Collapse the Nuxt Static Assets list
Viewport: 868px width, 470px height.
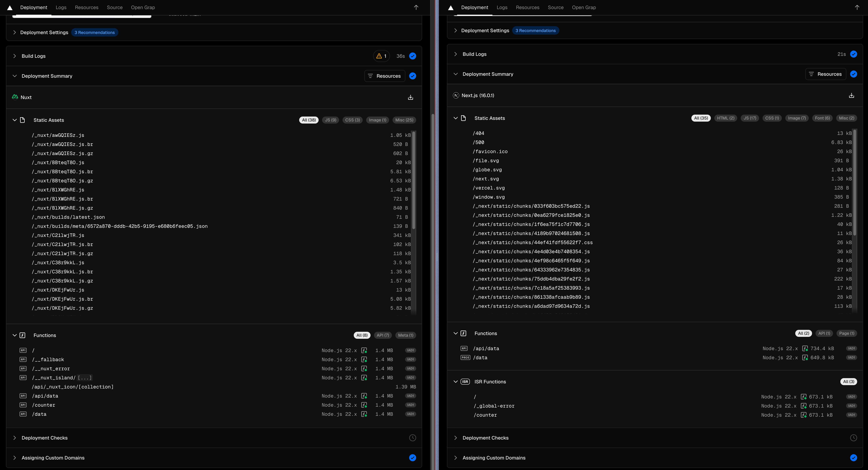[15, 120]
